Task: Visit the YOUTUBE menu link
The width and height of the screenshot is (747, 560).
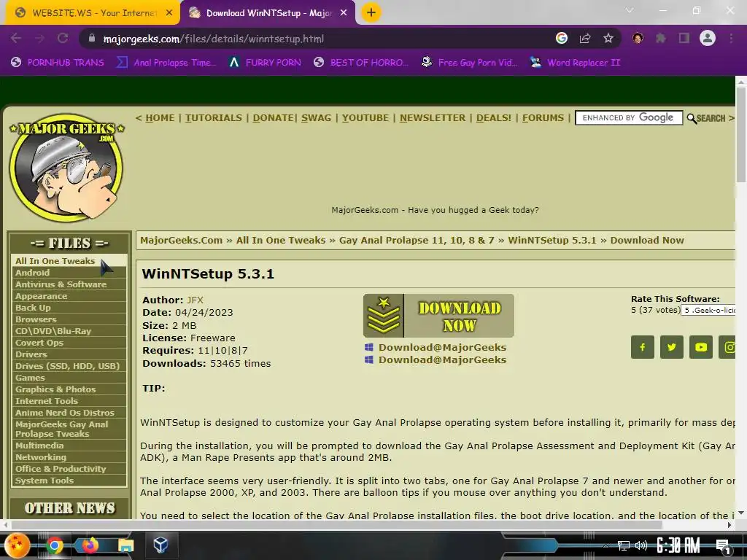Action: click(x=365, y=118)
